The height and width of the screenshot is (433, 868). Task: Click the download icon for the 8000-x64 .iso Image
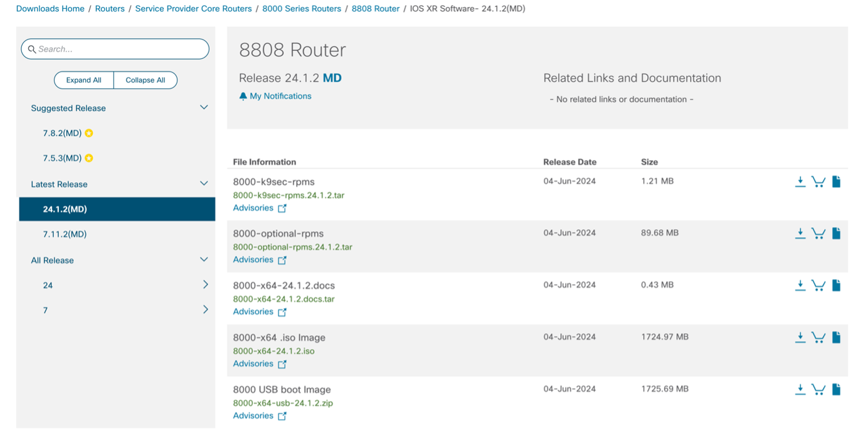(x=800, y=337)
